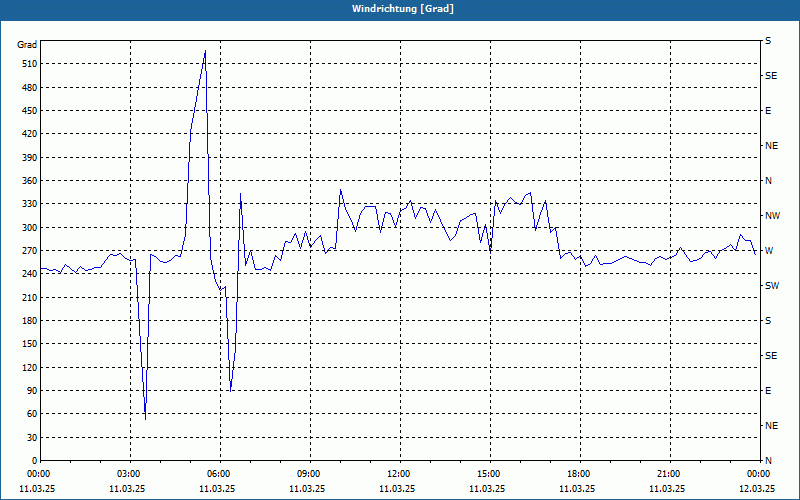Click the 270 y-axis tick label
The height and width of the screenshot is (500, 800).
(x=30, y=251)
